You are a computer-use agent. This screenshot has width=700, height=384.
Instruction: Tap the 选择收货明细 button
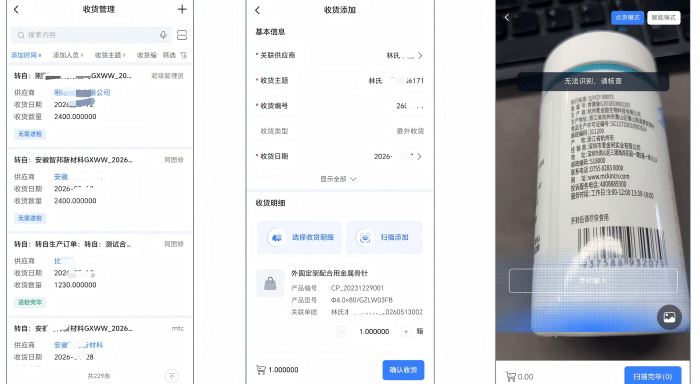(x=299, y=238)
